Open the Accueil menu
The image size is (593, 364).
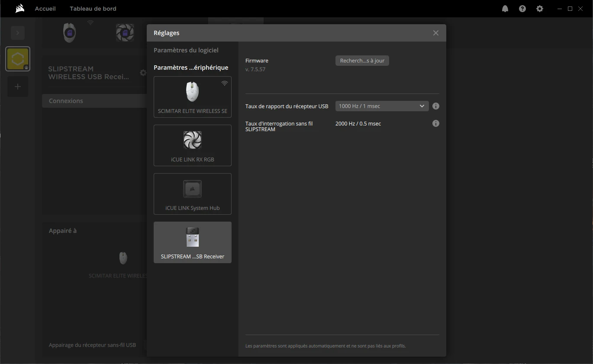pyautogui.click(x=45, y=9)
